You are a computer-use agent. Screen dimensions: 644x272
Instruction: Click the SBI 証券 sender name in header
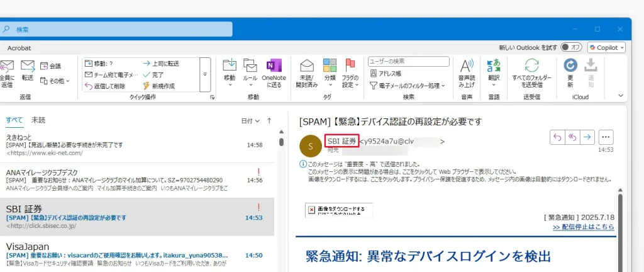click(x=341, y=141)
